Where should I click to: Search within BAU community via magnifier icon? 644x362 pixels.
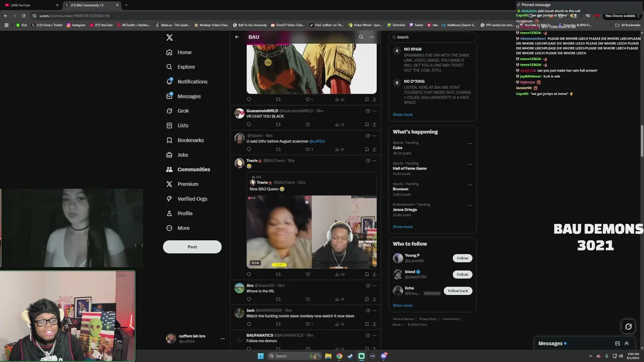point(361,37)
